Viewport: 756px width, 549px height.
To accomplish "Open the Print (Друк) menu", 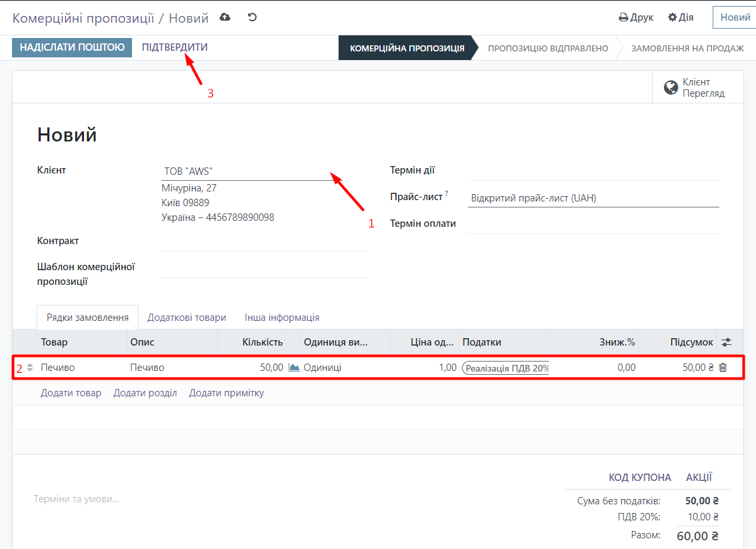I will click(x=636, y=17).
